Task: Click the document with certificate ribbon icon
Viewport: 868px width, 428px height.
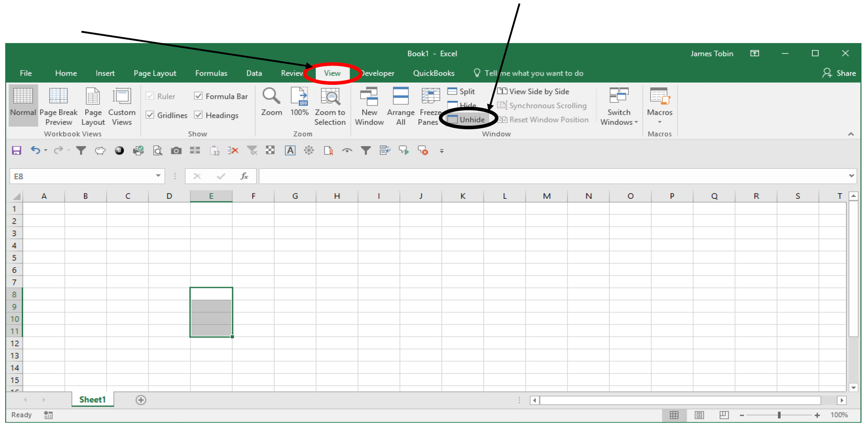Action: 328,150
